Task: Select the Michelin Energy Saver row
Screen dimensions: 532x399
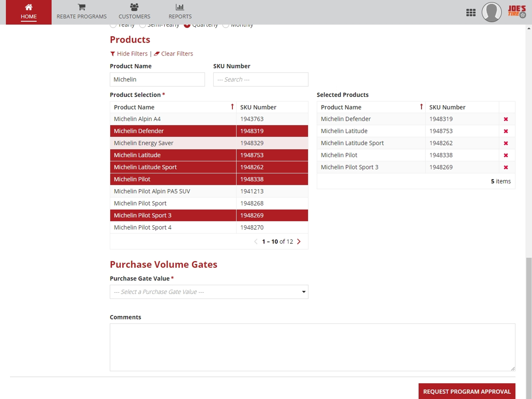Action: point(209,143)
